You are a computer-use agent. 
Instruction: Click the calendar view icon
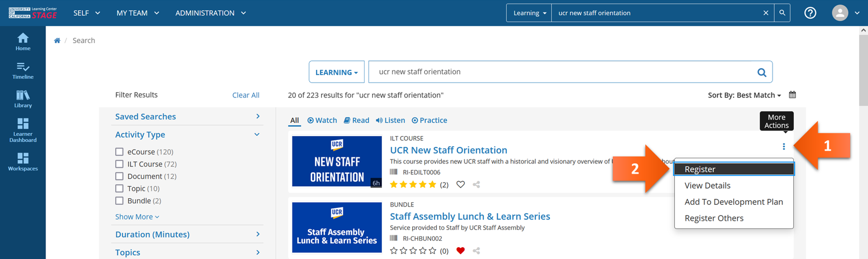point(792,94)
